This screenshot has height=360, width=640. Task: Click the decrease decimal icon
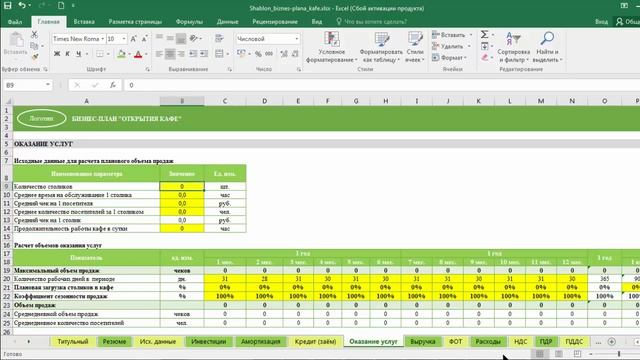[295, 54]
